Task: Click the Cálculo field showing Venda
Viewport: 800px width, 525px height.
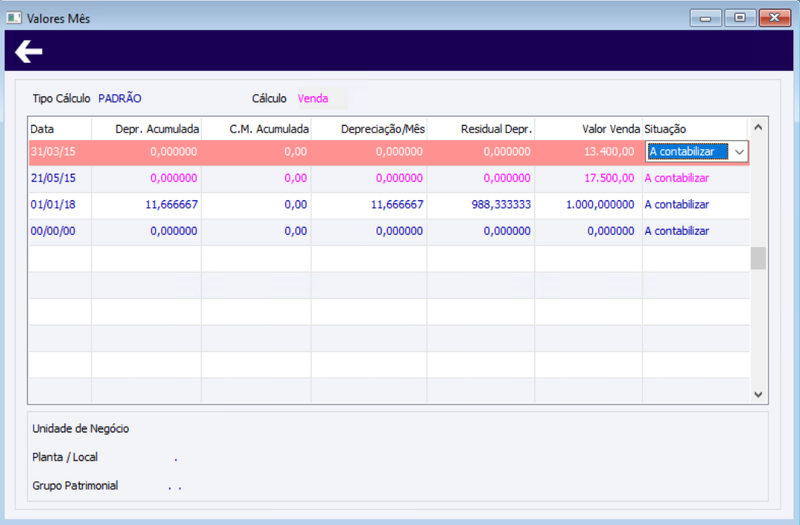Action: coord(322,98)
